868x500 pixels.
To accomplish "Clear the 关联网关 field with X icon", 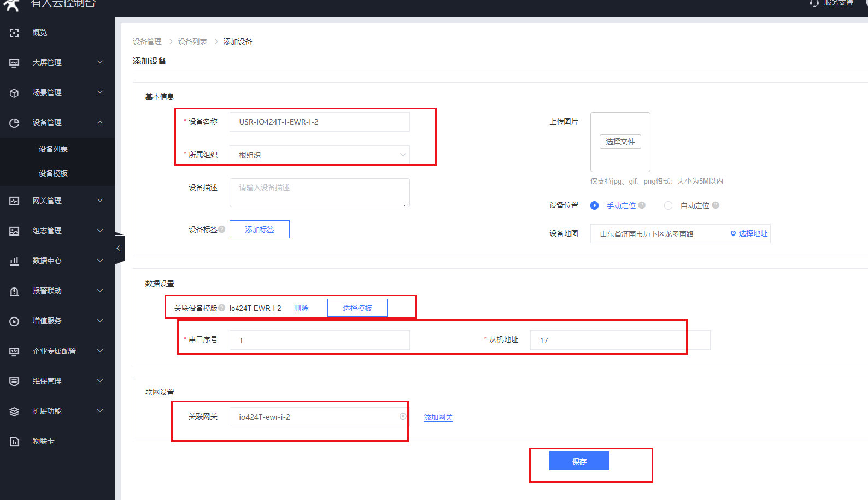I will pos(403,416).
